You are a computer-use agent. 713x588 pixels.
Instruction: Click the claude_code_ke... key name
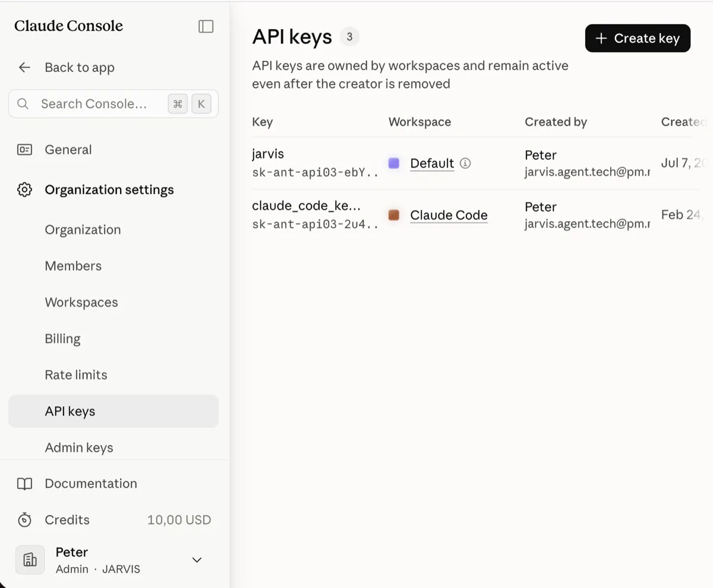pyautogui.click(x=306, y=206)
